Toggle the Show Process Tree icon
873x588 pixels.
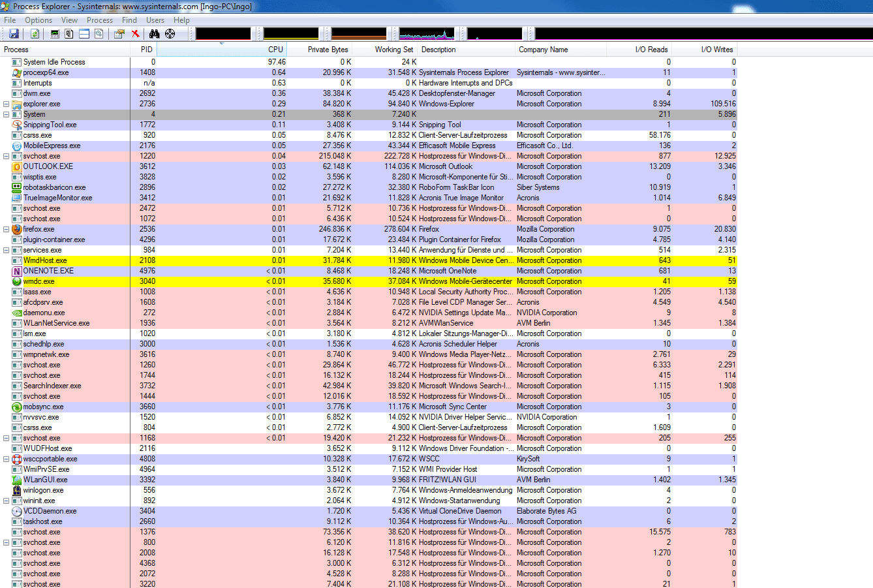(x=69, y=34)
